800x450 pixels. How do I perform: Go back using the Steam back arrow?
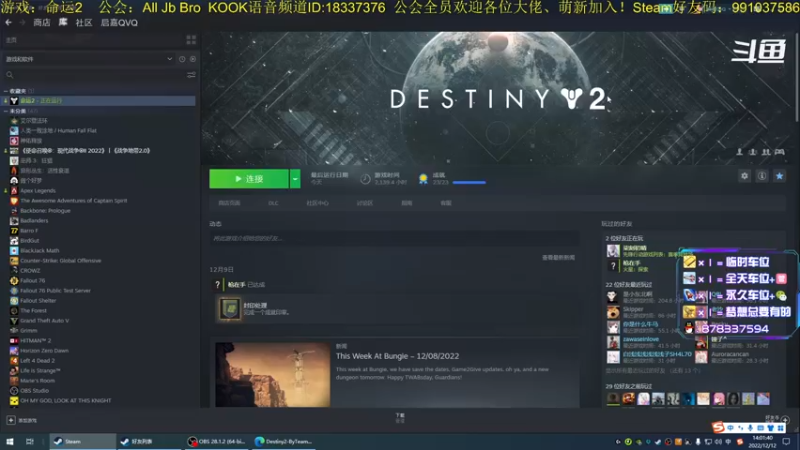pyautogui.click(x=8, y=22)
